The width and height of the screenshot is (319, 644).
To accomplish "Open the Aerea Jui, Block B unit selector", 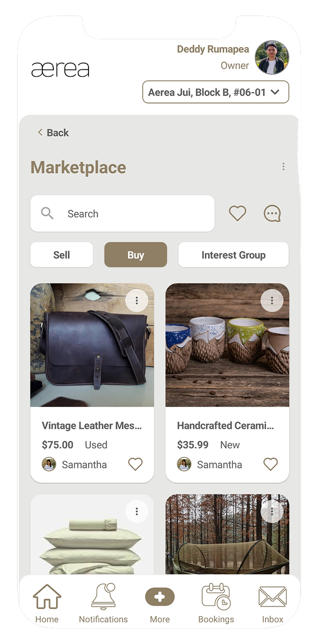I will click(x=215, y=92).
